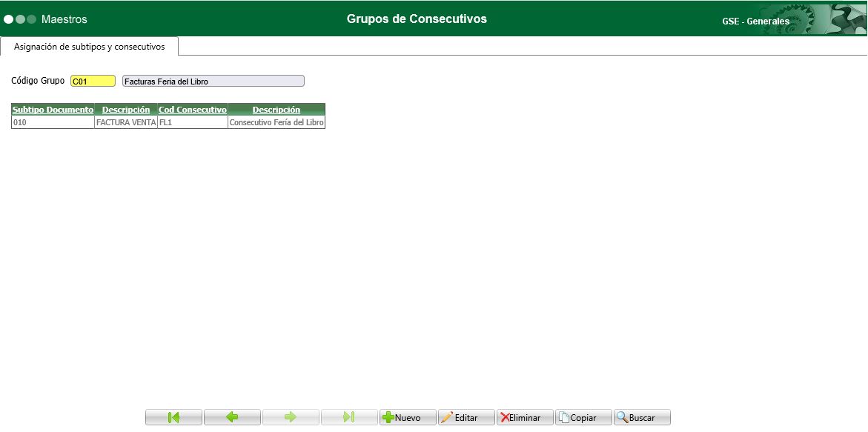Click the magnifier icon on Buscar
The height and width of the screenshot is (432, 868).
tap(622, 416)
